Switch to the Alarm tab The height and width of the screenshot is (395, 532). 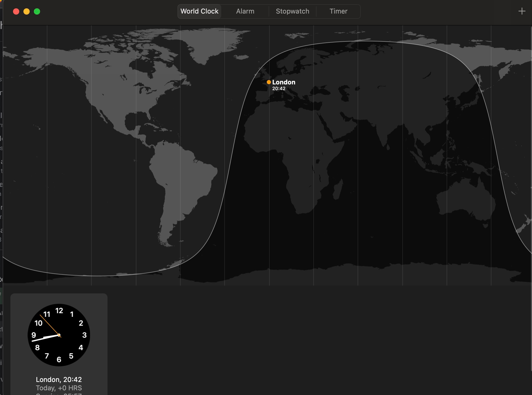245,11
